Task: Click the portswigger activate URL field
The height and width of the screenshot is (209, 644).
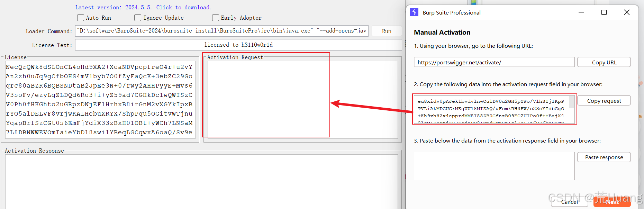Action: (494, 62)
